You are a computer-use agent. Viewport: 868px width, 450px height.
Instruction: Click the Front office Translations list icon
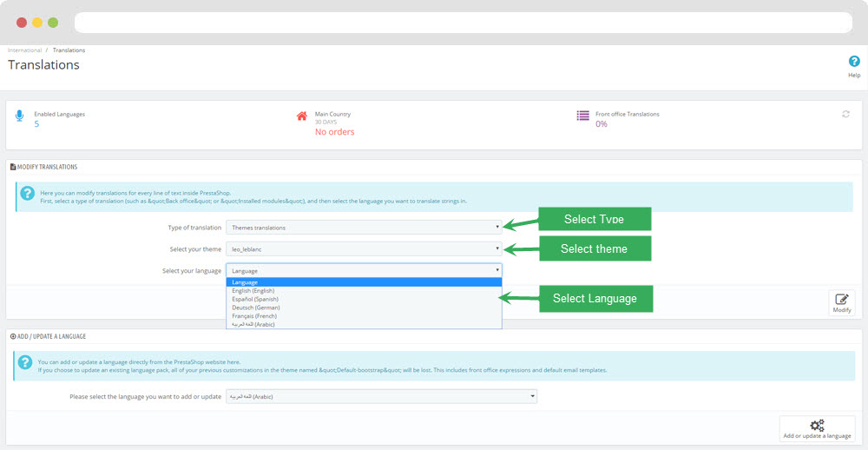coord(582,116)
